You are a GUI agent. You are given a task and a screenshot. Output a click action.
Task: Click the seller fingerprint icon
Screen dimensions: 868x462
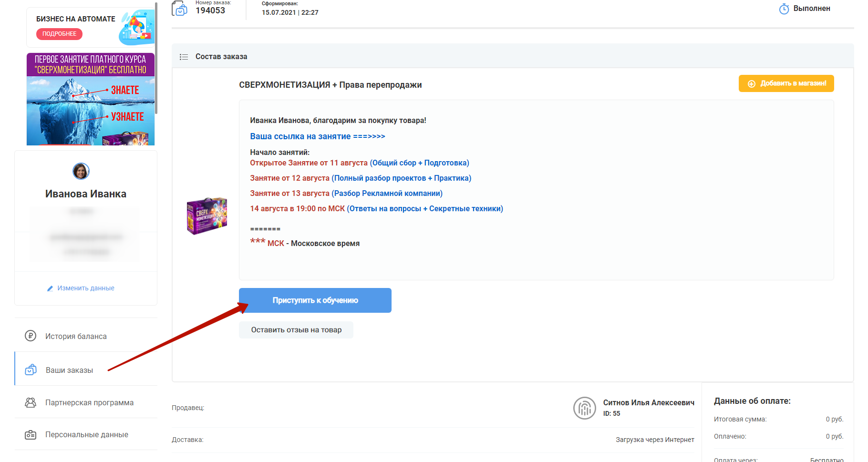pyautogui.click(x=585, y=408)
